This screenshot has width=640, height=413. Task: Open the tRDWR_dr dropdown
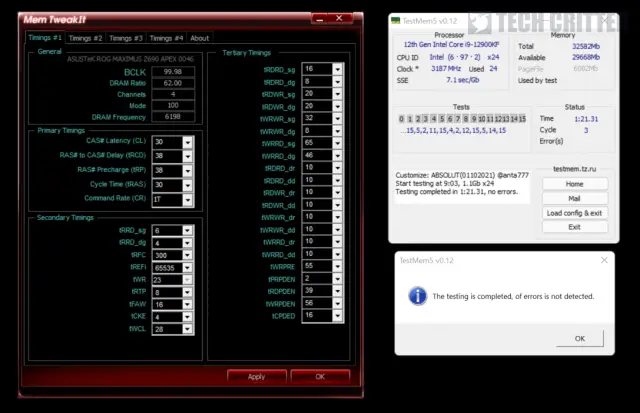click(338, 193)
